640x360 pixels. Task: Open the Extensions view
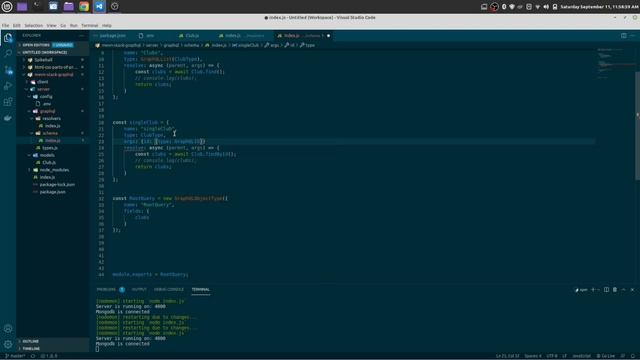(8, 102)
